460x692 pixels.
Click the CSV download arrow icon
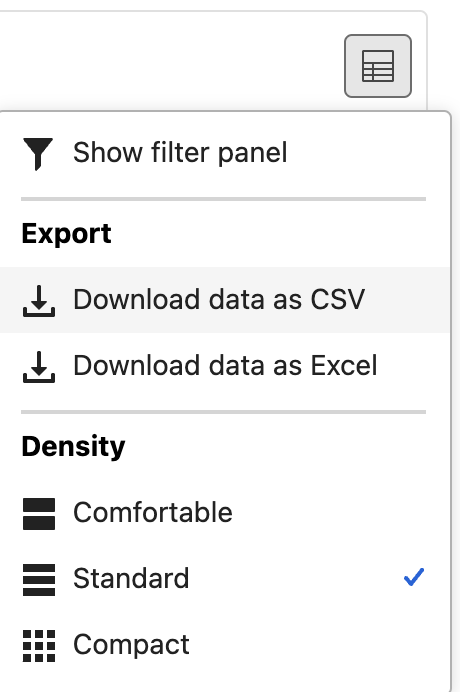point(39,301)
